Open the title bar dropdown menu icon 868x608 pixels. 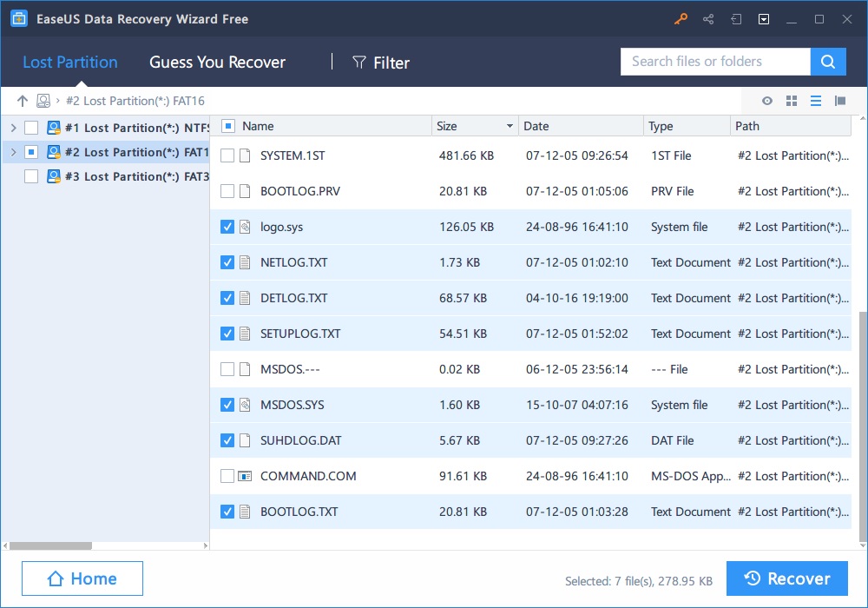[763, 19]
